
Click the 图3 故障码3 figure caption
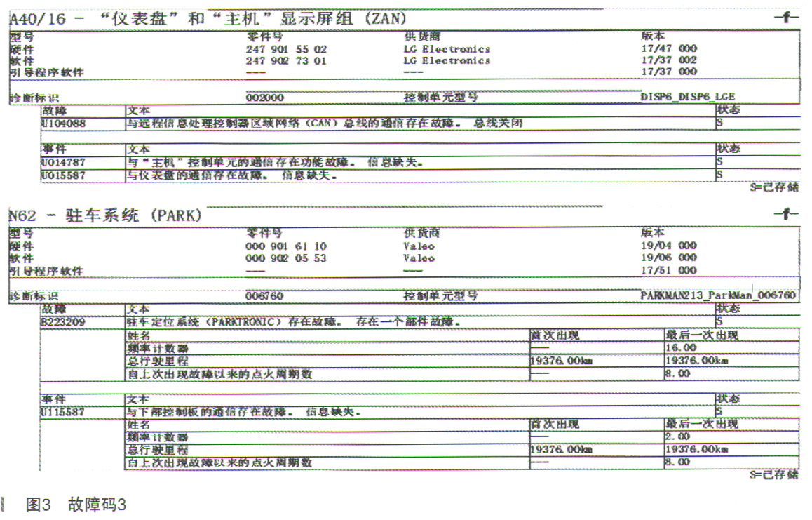[x=76, y=505]
